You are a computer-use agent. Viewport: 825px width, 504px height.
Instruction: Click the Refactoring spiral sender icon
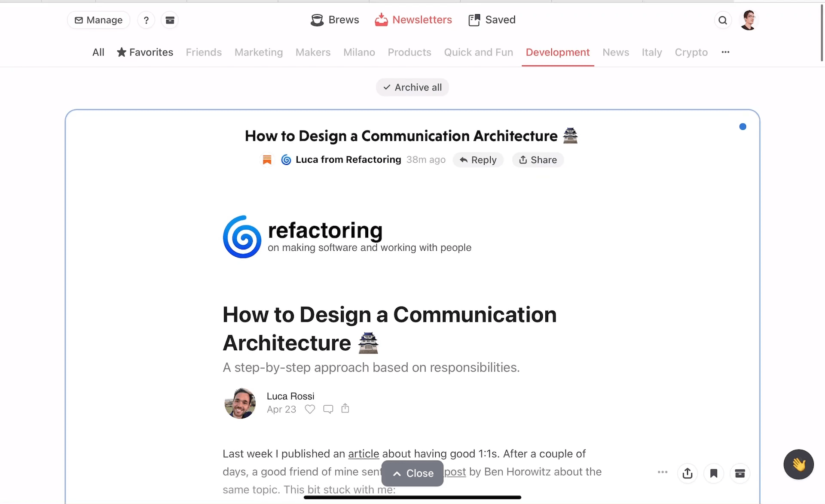(x=286, y=160)
